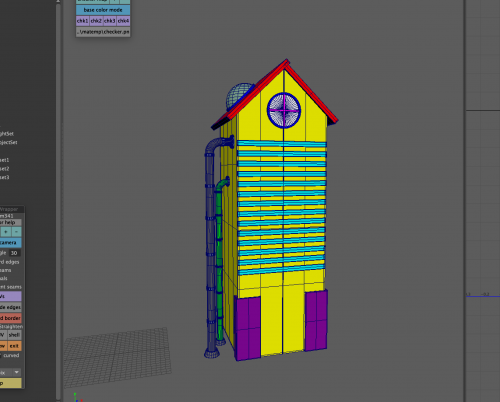Viewport: 500px width, 402px height.
Task: Click the teal plus button
Action: coord(6,232)
